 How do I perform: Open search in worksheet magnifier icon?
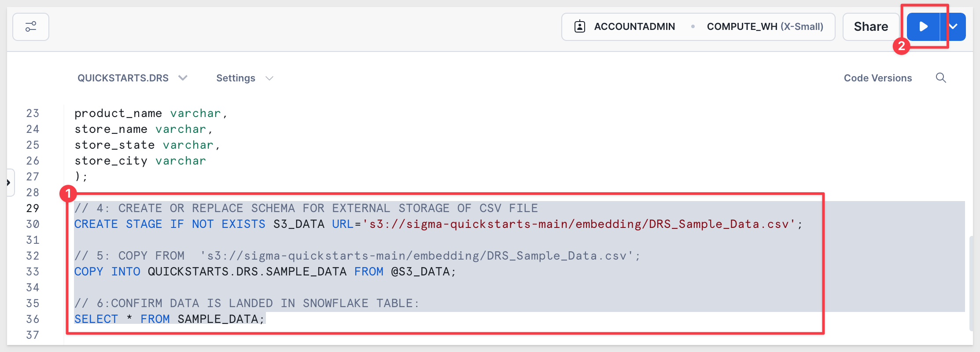941,78
